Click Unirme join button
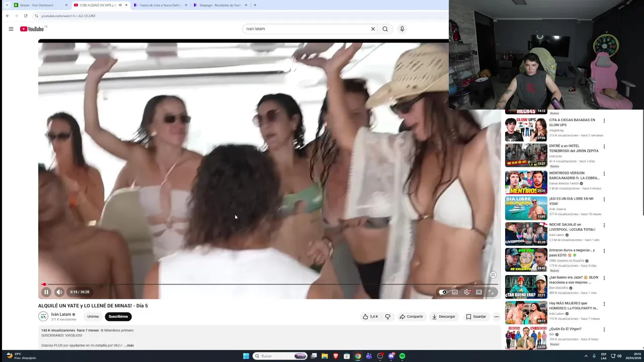The image size is (644, 362). coord(93,317)
